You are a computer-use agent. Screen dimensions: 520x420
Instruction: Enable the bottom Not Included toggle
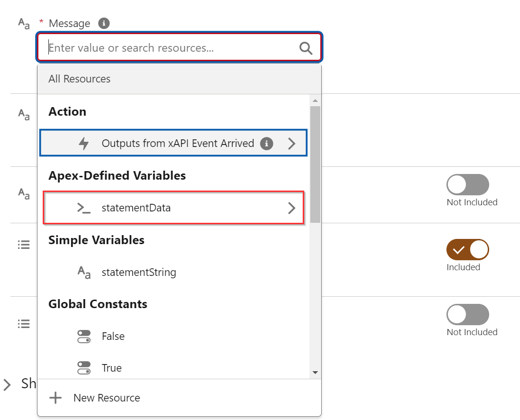click(467, 315)
